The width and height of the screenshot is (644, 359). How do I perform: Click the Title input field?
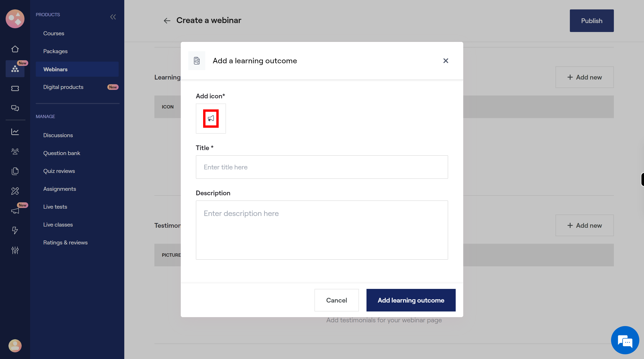pyautogui.click(x=322, y=167)
